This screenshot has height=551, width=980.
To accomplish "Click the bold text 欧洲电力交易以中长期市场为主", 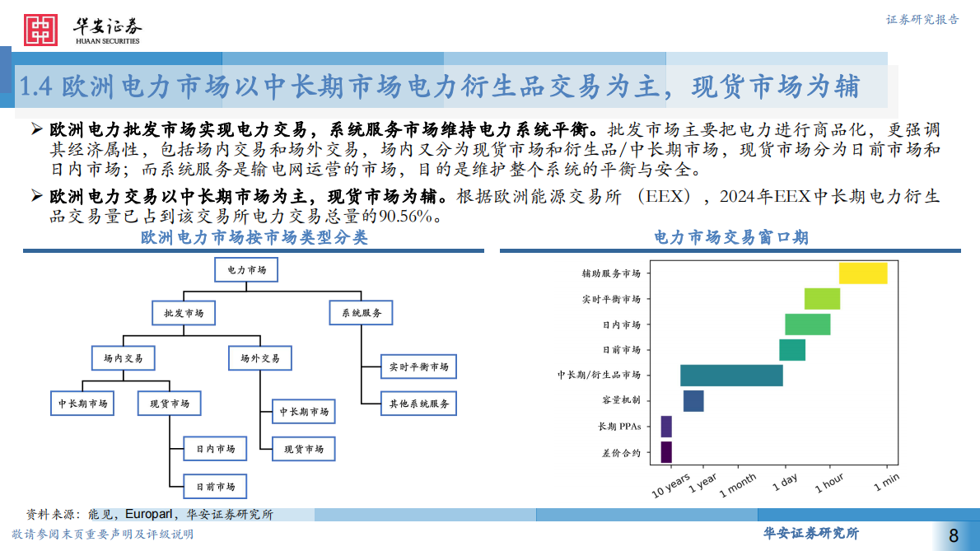I will tap(178, 197).
